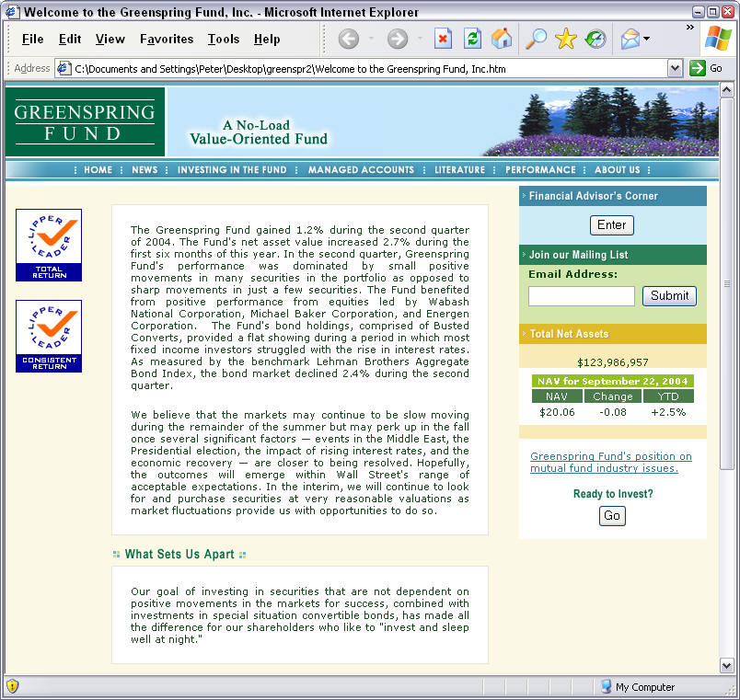
Task: Click Enter button in Financial Advisor's Corner
Action: (x=612, y=225)
